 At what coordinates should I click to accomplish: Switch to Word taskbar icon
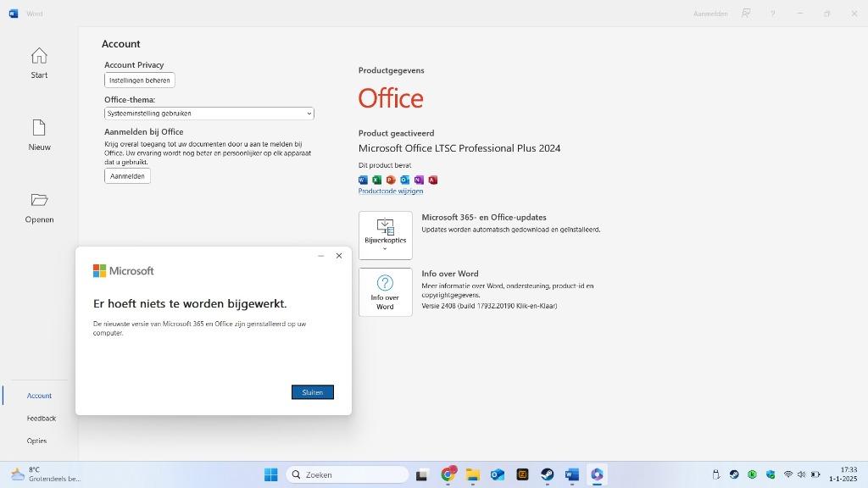coord(572,474)
